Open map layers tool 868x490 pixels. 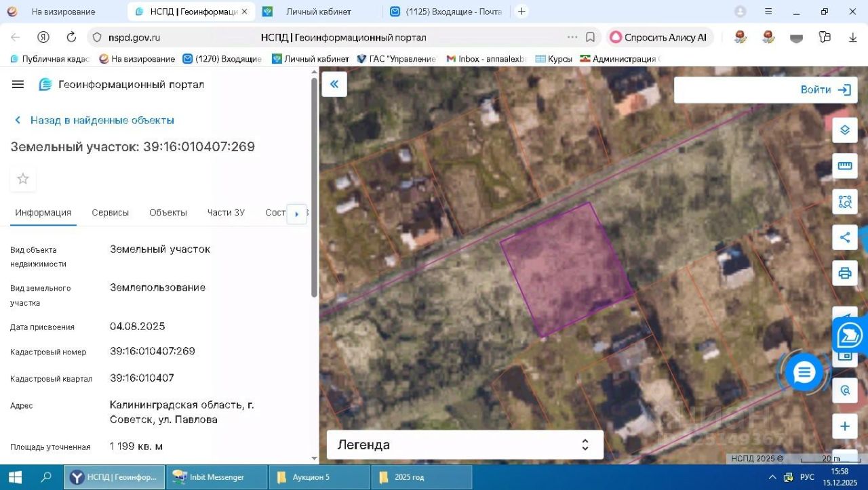pos(845,129)
